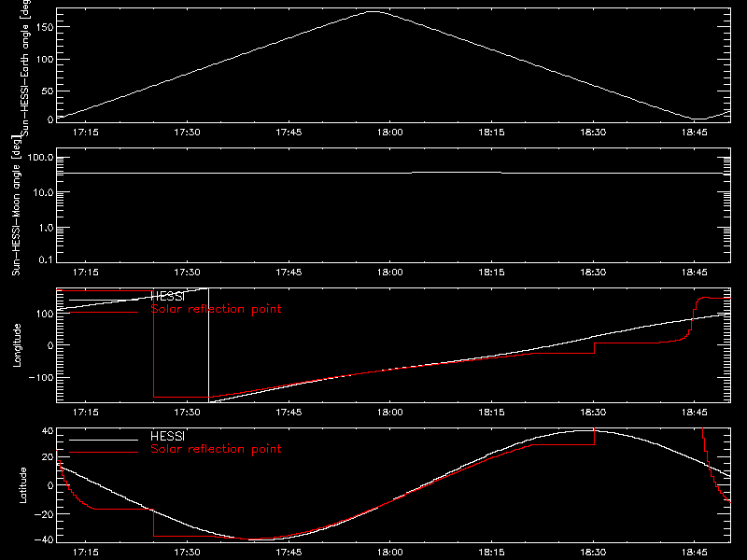Click 100.0 tick on Moon angle axis

tap(41, 158)
